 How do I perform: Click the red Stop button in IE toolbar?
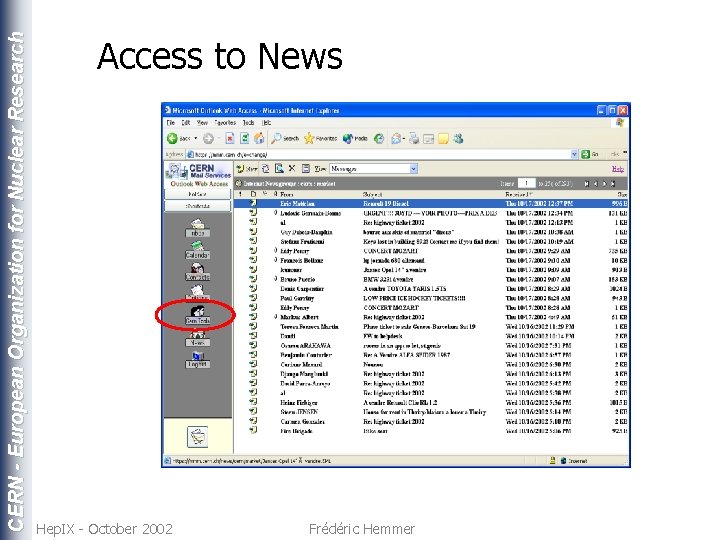(230, 138)
